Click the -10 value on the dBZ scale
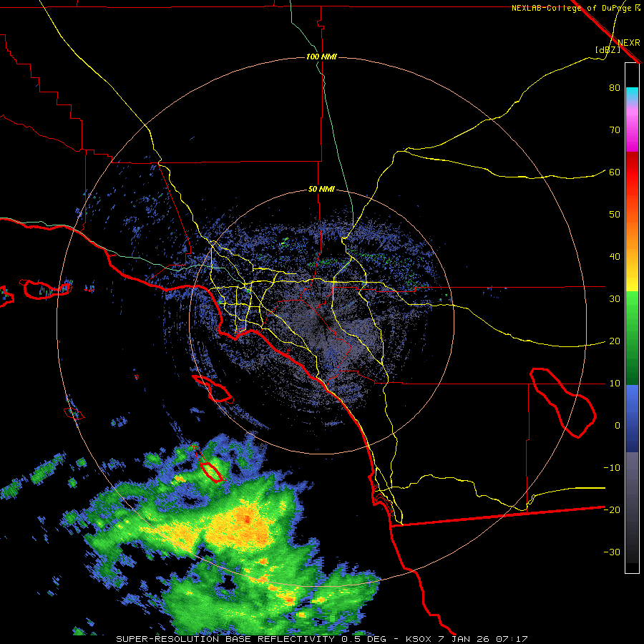 tap(612, 468)
